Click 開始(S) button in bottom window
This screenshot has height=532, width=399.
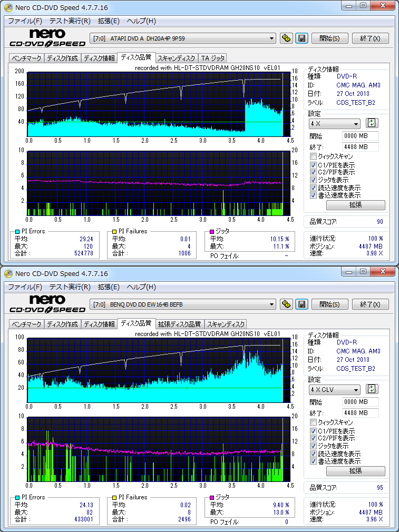coord(330,304)
